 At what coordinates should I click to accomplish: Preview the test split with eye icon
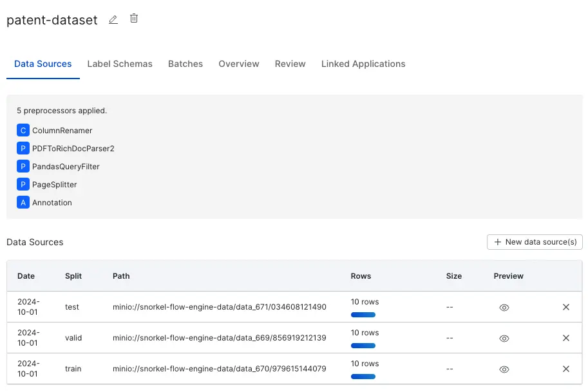pos(504,307)
